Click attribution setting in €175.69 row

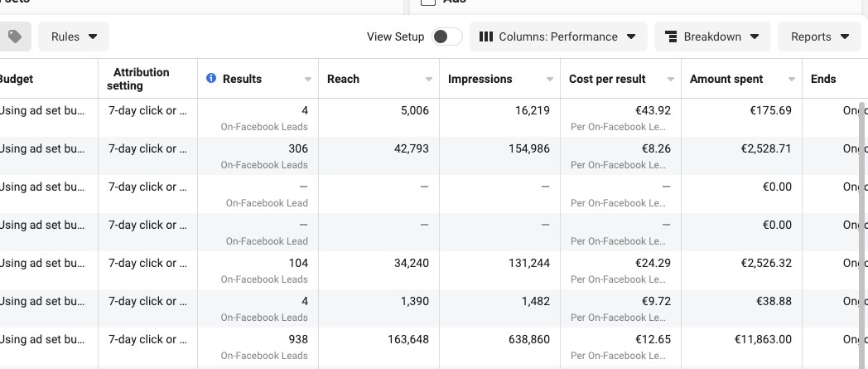coord(147,110)
